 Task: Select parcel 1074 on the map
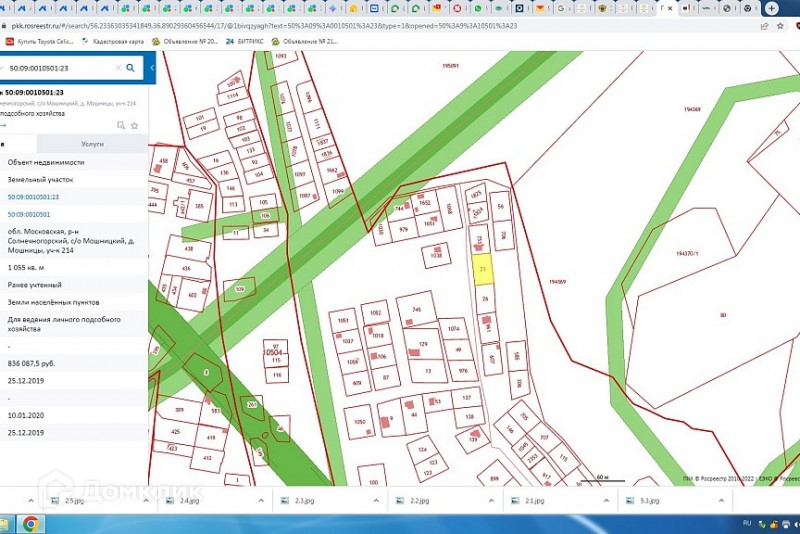click(454, 329)
